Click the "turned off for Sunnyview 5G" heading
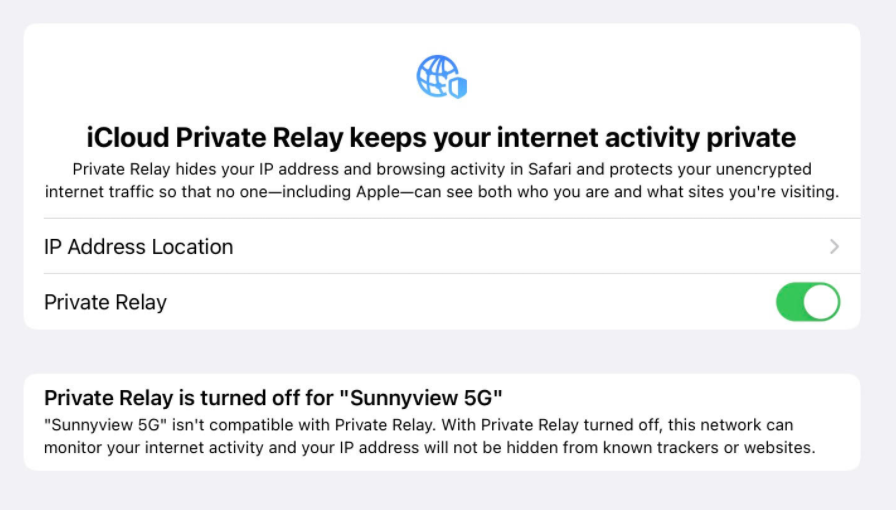The image size is (896, 510). (273, 397)
